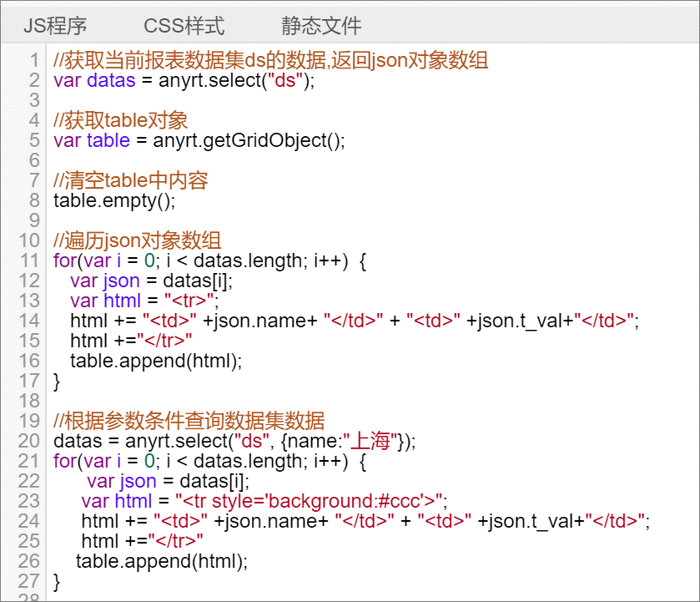The width and height of the screenshot is (700, 602).
Task: Click the comment //根据参数条件查询数据集数据
Action: (x=189, y=421)
